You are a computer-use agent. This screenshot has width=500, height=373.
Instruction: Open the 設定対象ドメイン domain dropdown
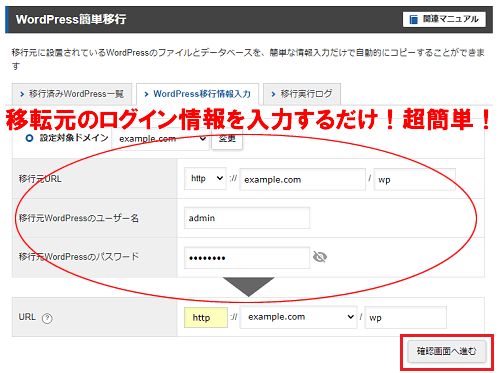click(161, 139)
